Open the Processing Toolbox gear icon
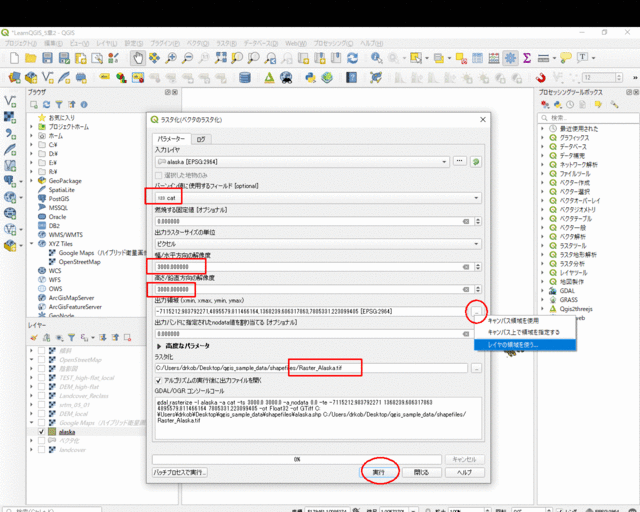Screen dimensions: 640x512 point(510,58)
